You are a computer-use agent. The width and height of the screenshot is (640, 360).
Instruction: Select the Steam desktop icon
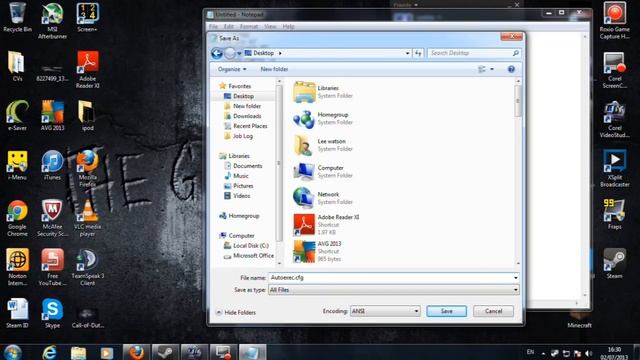coord(614,263)
